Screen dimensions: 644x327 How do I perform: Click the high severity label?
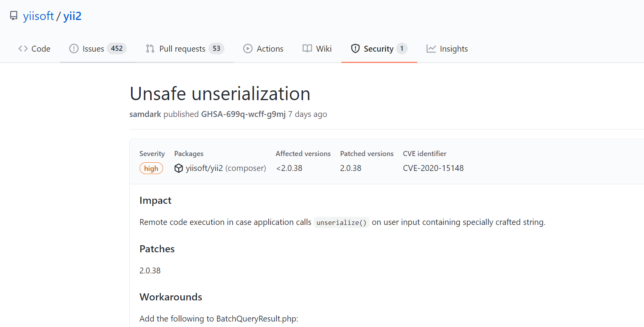(151, 168)
